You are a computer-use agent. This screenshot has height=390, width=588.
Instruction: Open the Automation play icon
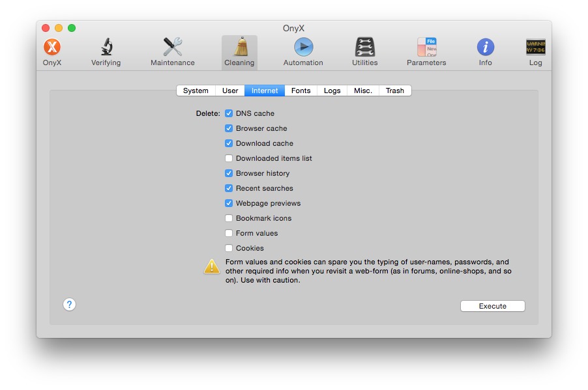303,48
